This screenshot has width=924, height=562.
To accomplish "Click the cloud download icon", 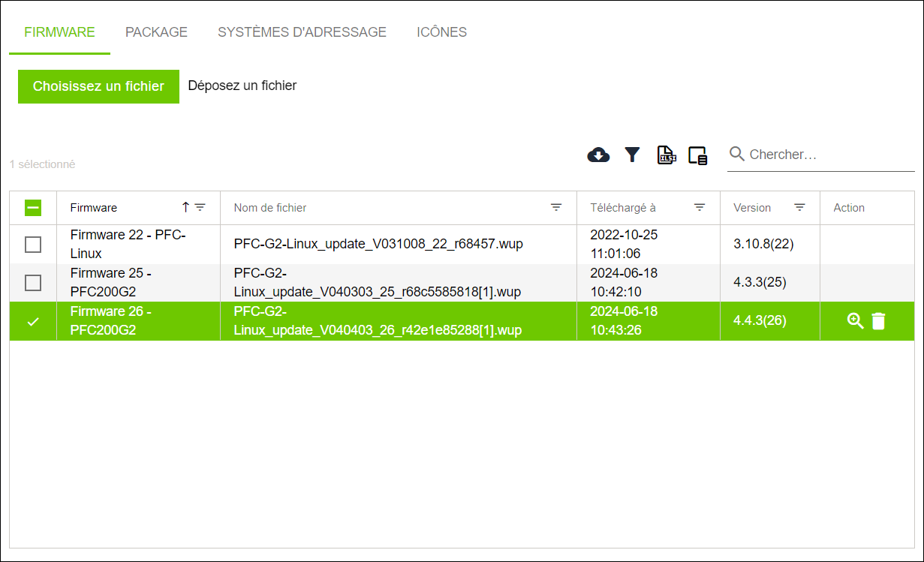I will click(x=598, y=155).
